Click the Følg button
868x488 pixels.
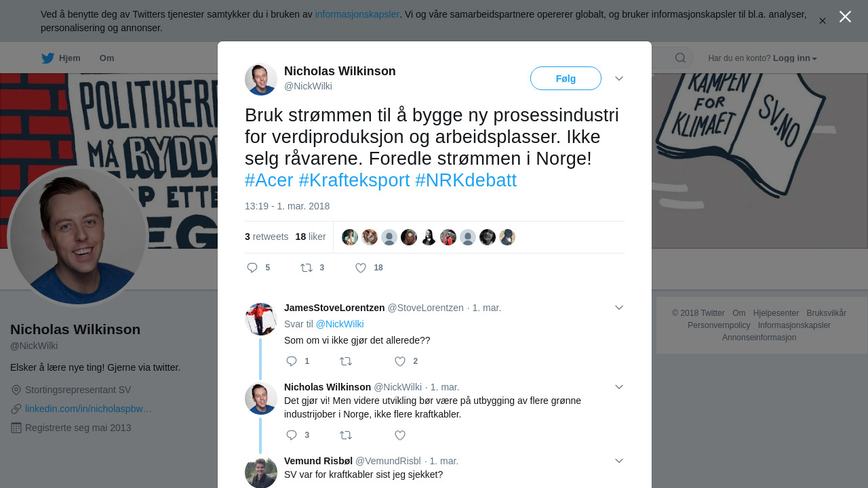coord(566,79)
